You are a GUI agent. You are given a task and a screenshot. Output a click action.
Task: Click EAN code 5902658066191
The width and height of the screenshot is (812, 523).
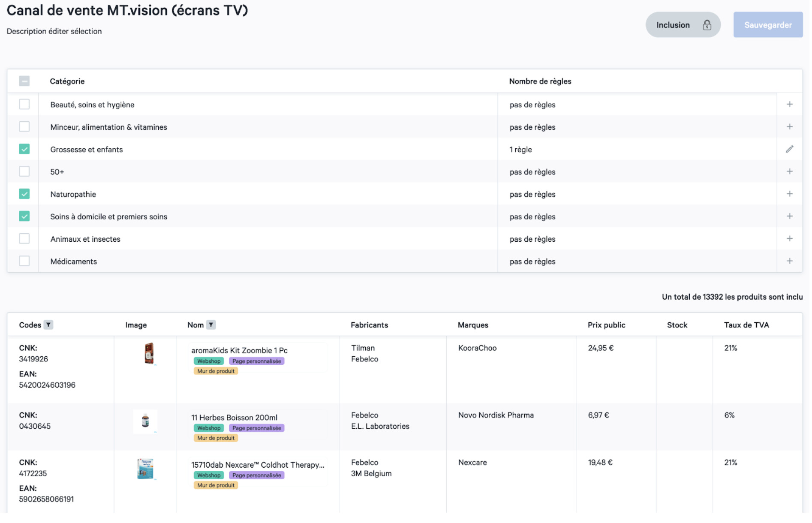(x=46, y=499)
